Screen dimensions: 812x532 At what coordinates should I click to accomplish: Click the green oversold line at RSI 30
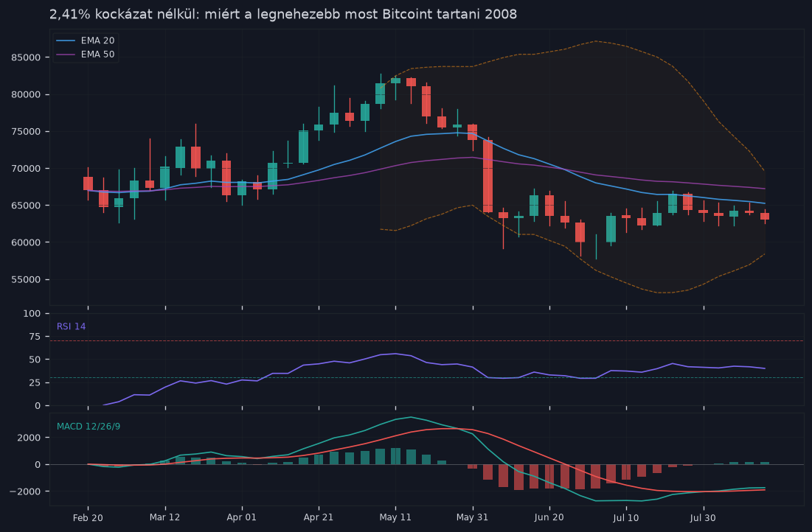click(x=426, y=378)
